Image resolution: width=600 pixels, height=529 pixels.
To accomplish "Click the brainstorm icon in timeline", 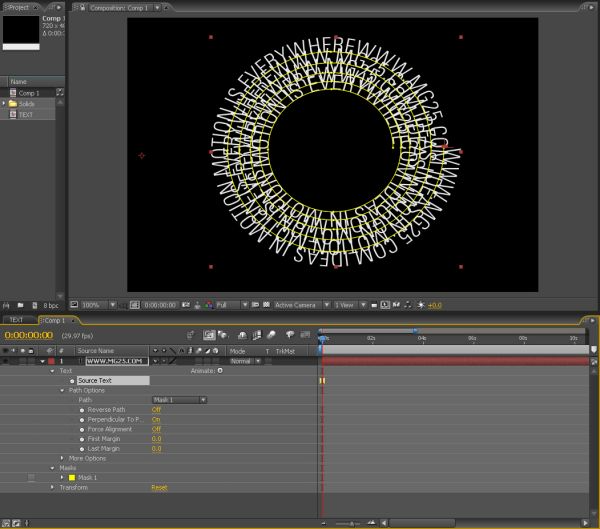I will [290, 335].
